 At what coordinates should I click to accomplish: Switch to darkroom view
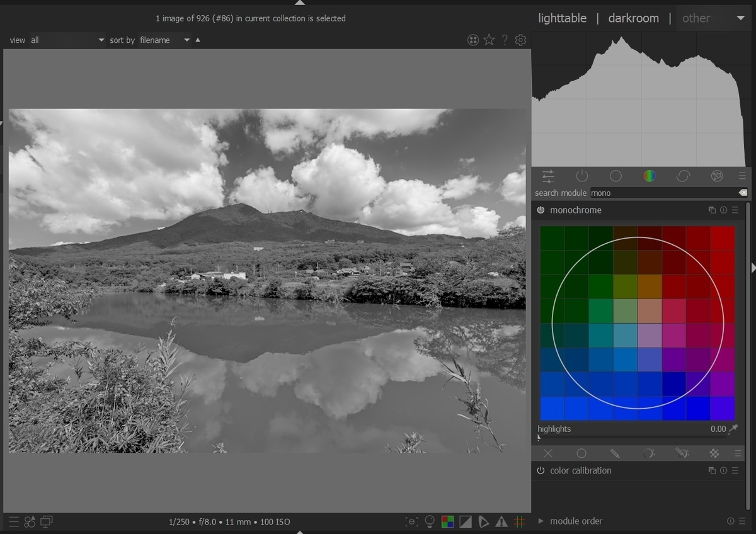(633, 18)
